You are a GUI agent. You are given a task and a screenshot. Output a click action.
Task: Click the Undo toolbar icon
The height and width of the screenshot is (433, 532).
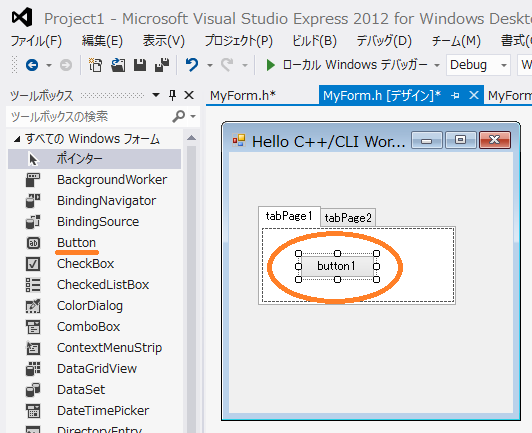[x=192, y=64]
